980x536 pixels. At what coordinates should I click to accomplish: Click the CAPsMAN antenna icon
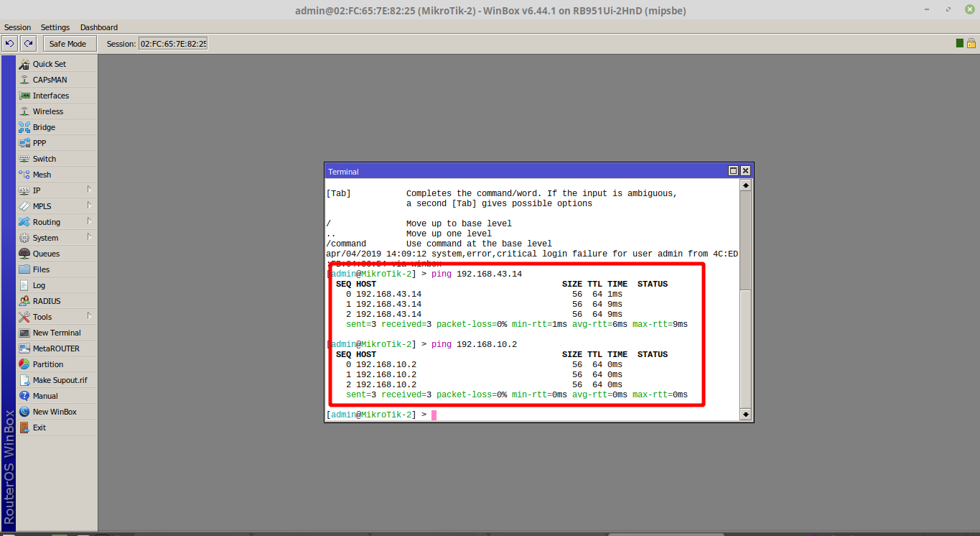(x=24, y=80)
